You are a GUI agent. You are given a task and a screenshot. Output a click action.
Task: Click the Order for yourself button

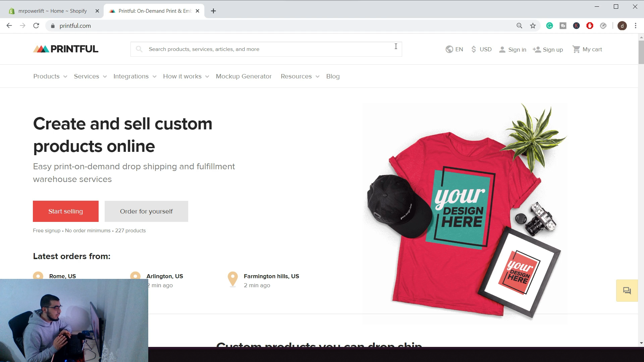point(146,211)
